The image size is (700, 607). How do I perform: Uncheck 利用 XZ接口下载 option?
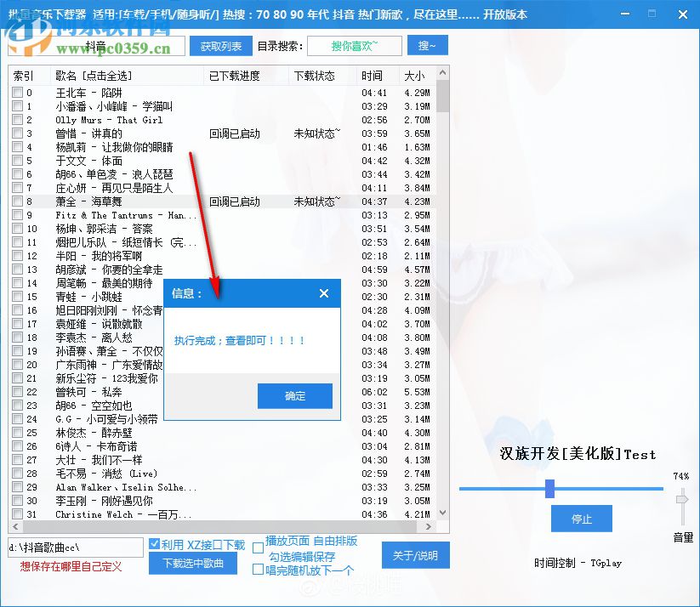154,544
